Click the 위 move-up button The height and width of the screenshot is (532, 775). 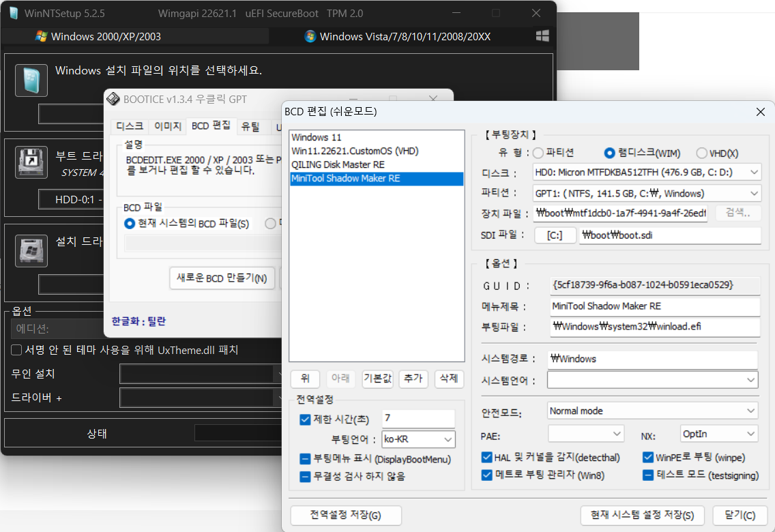[x=305, y=379]
